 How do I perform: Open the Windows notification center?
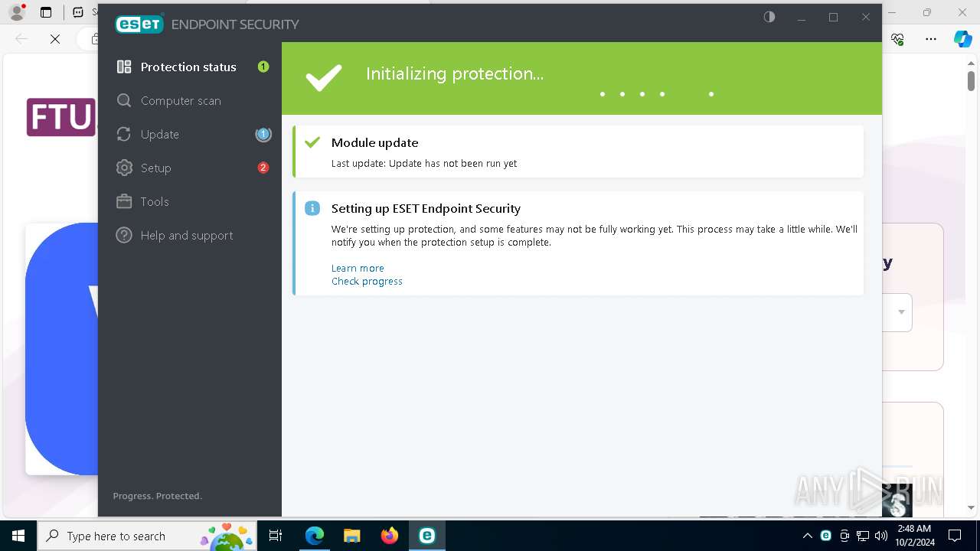955,536
